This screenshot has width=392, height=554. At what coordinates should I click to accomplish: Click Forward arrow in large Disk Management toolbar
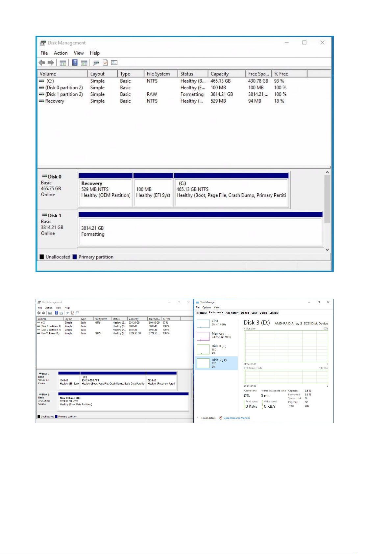(x=51, y=62)
